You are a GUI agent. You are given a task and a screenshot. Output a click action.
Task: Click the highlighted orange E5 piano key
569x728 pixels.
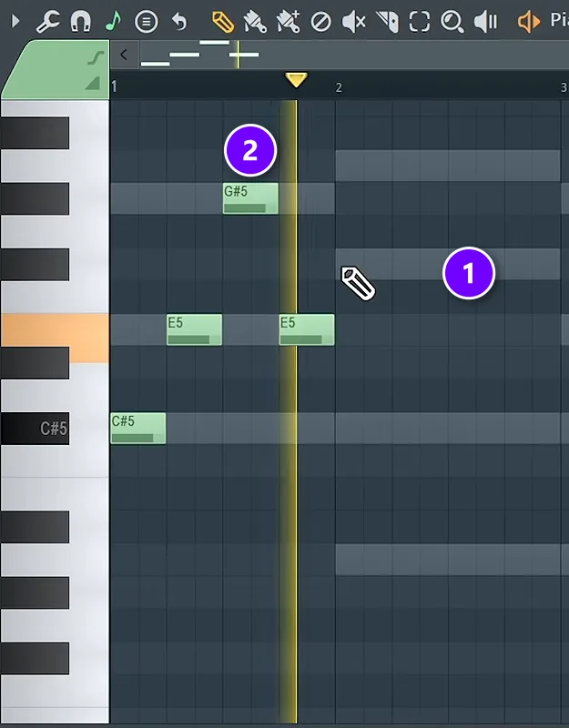pos(55,329)
